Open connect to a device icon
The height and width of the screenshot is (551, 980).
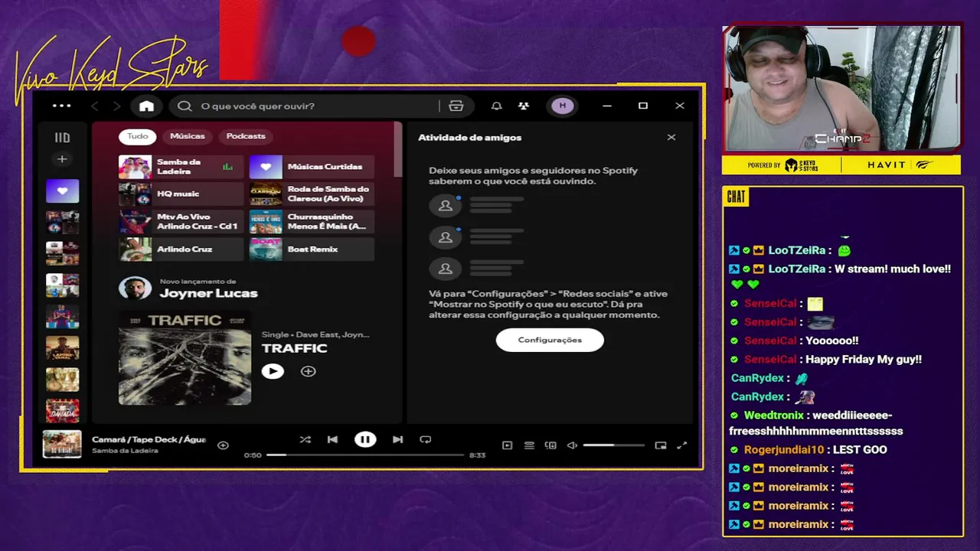[x=550, y=445]
